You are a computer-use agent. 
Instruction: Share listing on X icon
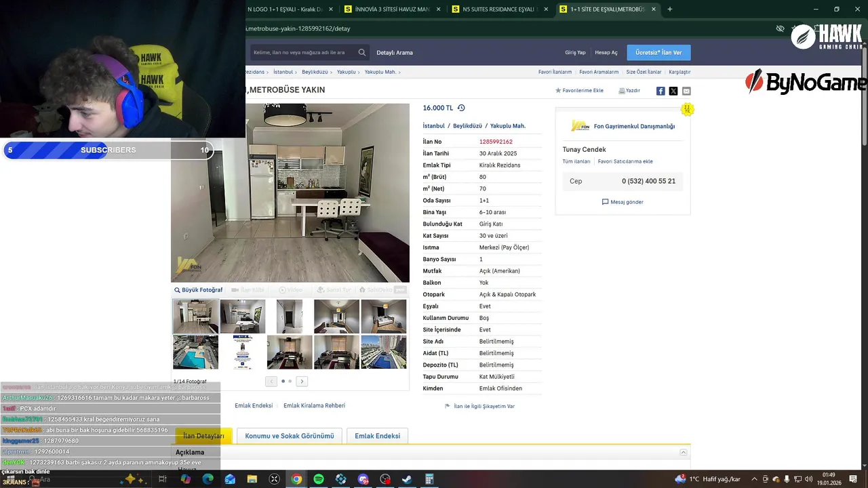point(673,91)
